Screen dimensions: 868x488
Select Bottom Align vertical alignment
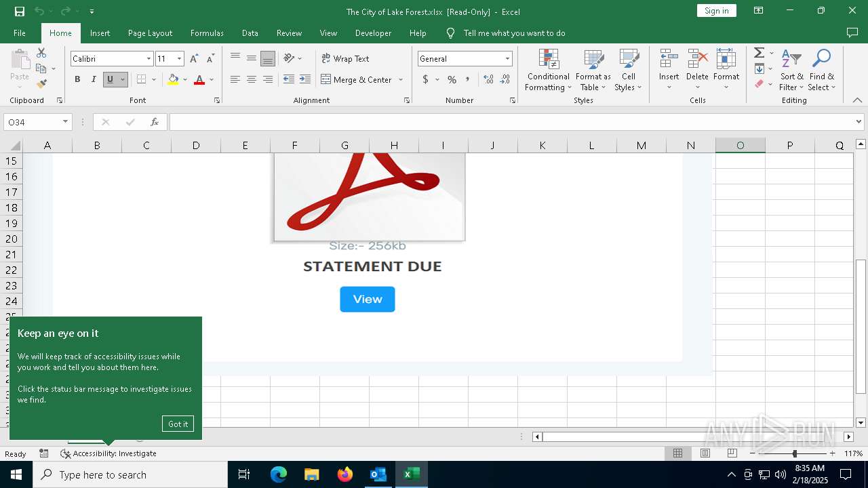[x=268, y=59]
